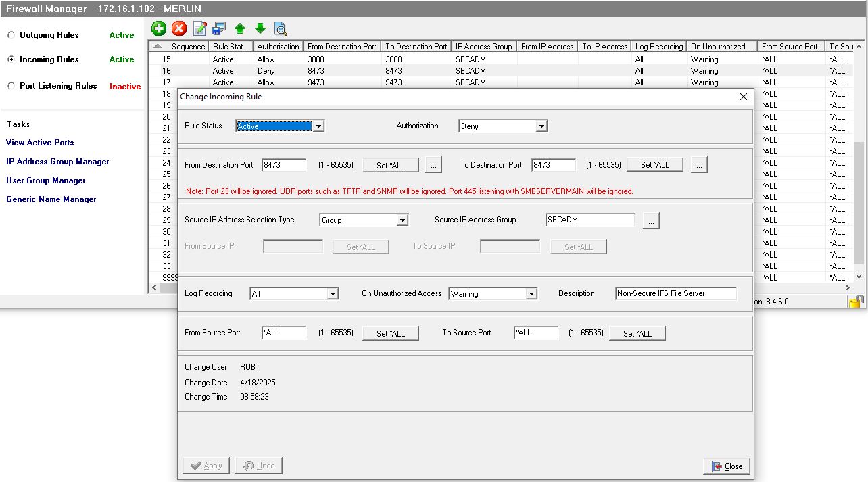This screenshot has height=482, width=868.
Task: Click the From Destination Port column header
Action: click(x=341, y=46)
